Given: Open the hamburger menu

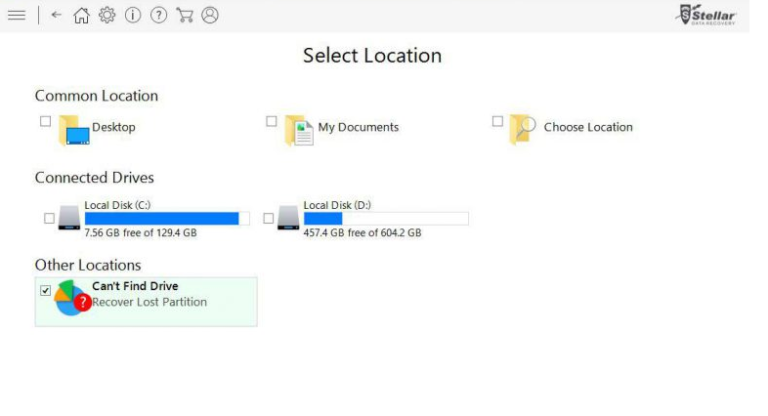Looking at the screenshot, I should [17, 16].
